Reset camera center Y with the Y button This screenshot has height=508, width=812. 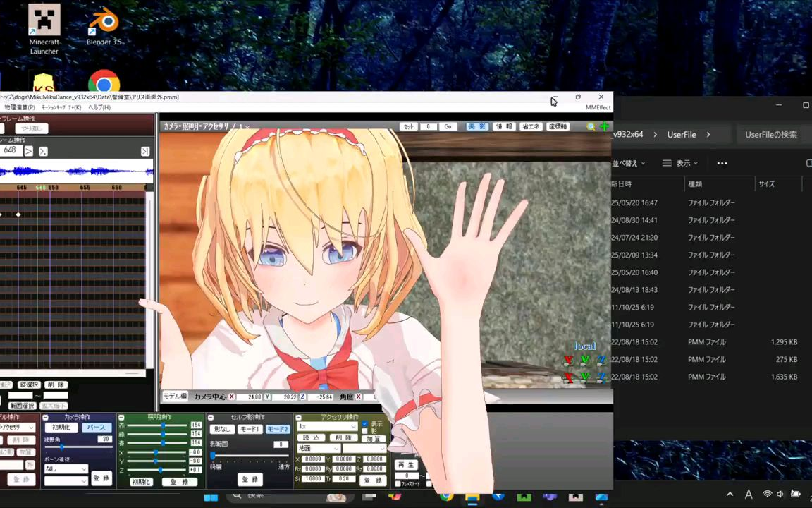click(x=267, y=397)
